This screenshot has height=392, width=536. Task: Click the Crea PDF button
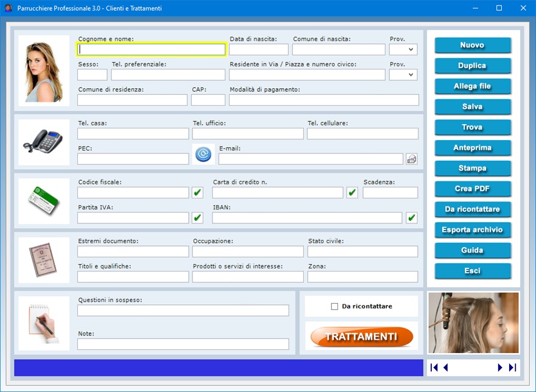[473, 189]
